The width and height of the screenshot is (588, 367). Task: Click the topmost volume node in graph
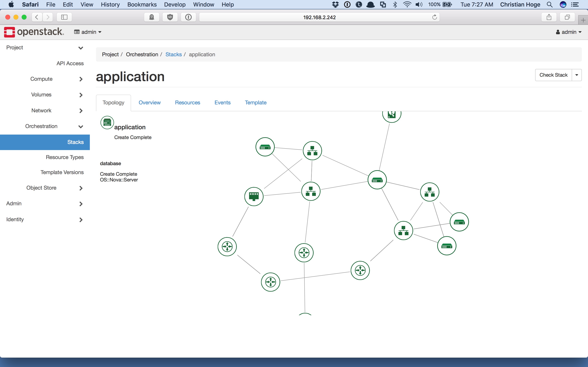(391, 115)
